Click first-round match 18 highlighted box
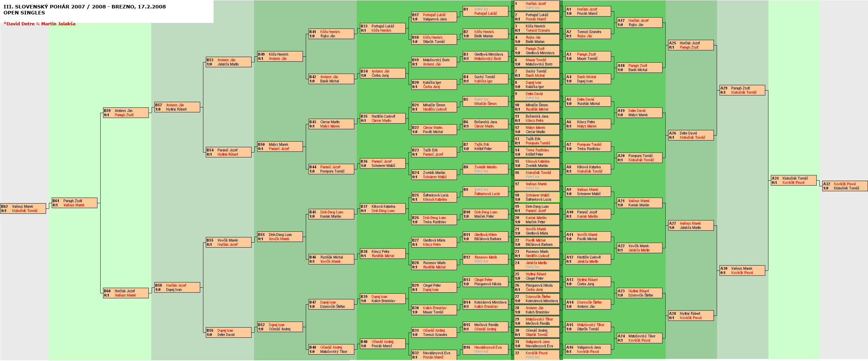 click(x=537, y=197)
